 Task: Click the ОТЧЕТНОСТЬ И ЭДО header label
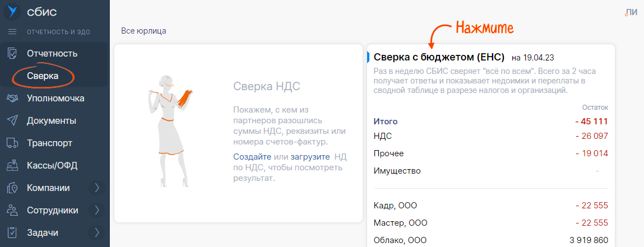click(x=58, y=32)
